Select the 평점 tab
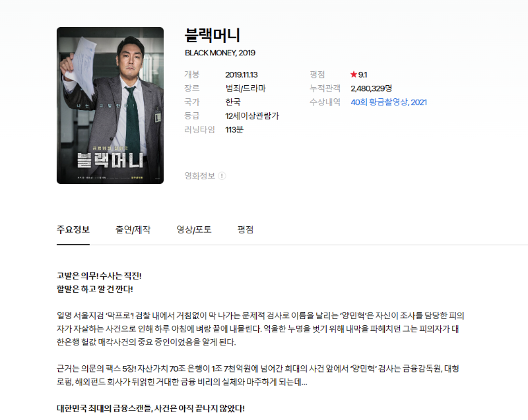 coord(246,230)
